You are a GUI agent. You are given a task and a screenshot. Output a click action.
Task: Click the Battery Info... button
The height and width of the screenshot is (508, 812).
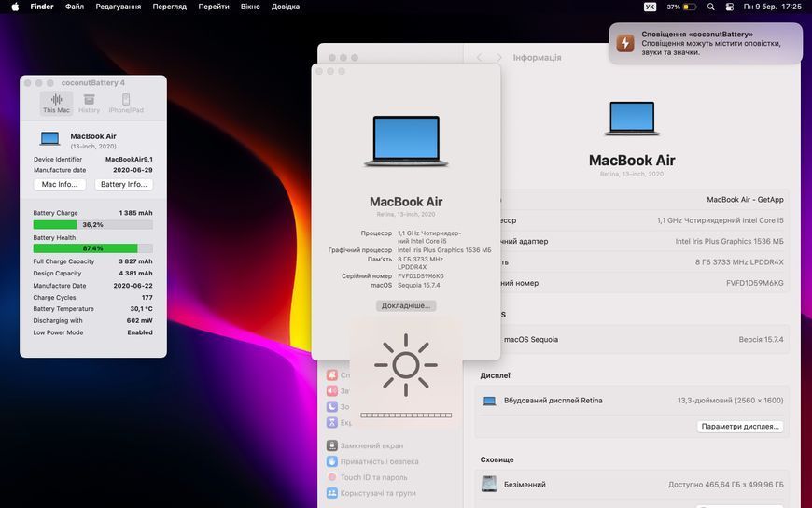coord(124,184)
